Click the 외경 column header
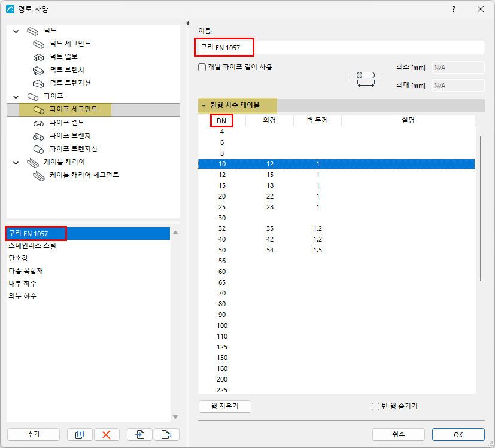Viewport: 495px width, 448px height. point(269,120)
